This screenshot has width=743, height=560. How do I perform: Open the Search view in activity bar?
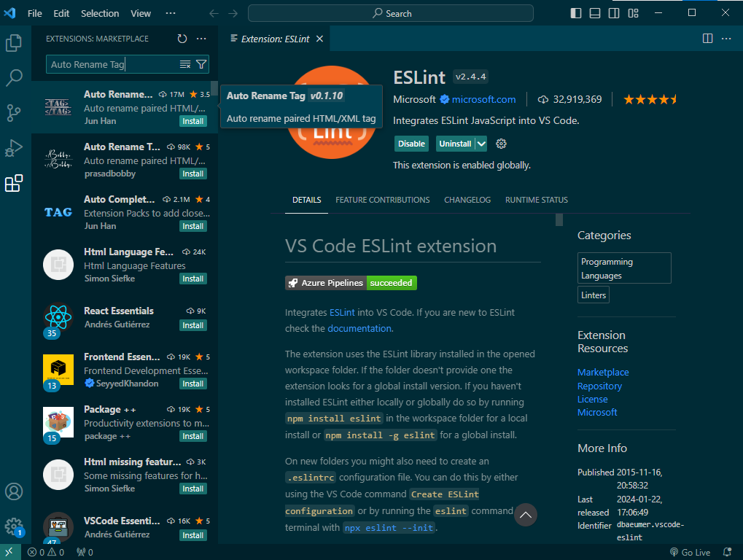pyautogui.click(x=14, y=77)
